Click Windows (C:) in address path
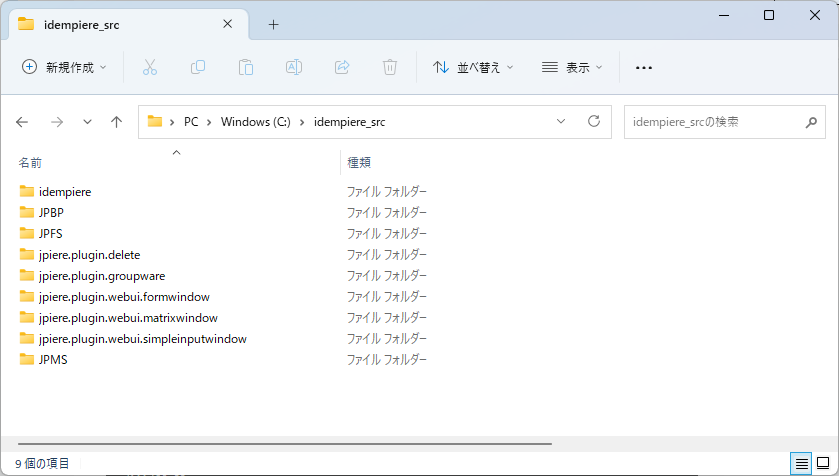The width and height of the screenshot is (839, 476). click(256, 122)
